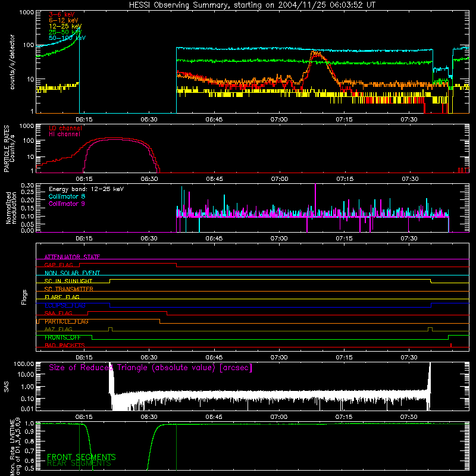Click the Normalized modulation axis label
This screenshot has height=476, width=476.
[x=11, y=208]
